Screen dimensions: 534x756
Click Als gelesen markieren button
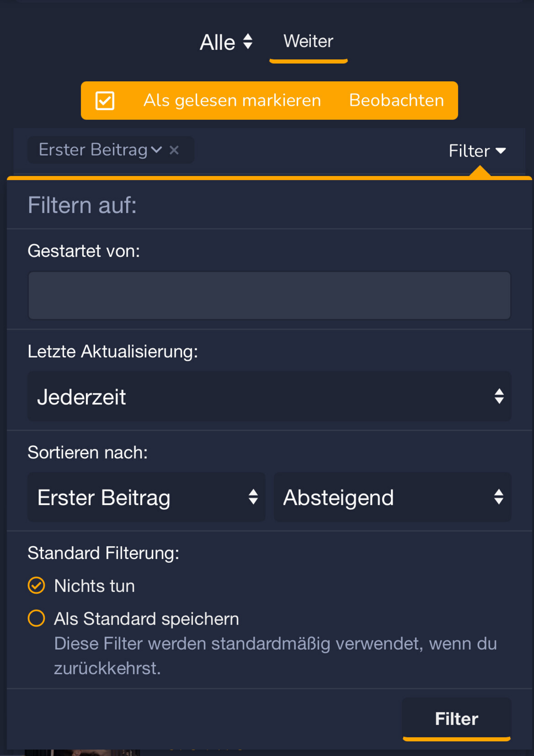[x=232, y=101]
